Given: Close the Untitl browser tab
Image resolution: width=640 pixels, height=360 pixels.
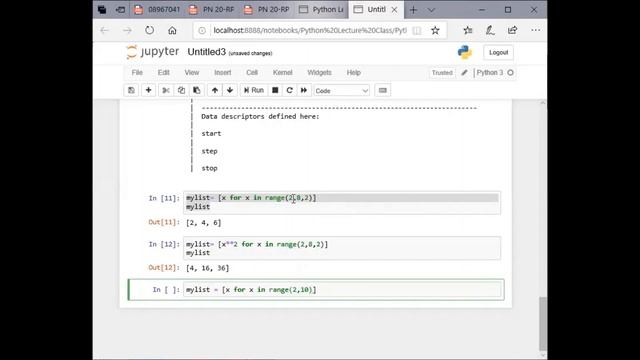Looking at the screenshot, I should [x=394, y=9].
